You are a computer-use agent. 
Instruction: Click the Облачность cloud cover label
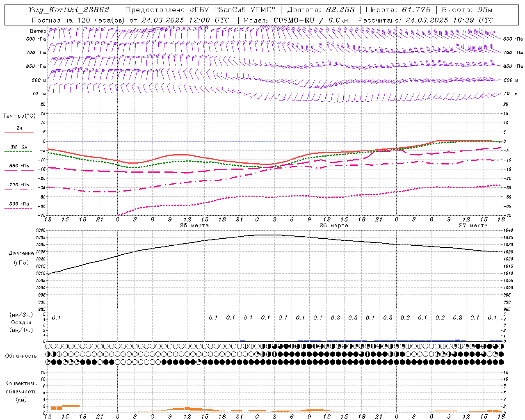pos(21,356)
